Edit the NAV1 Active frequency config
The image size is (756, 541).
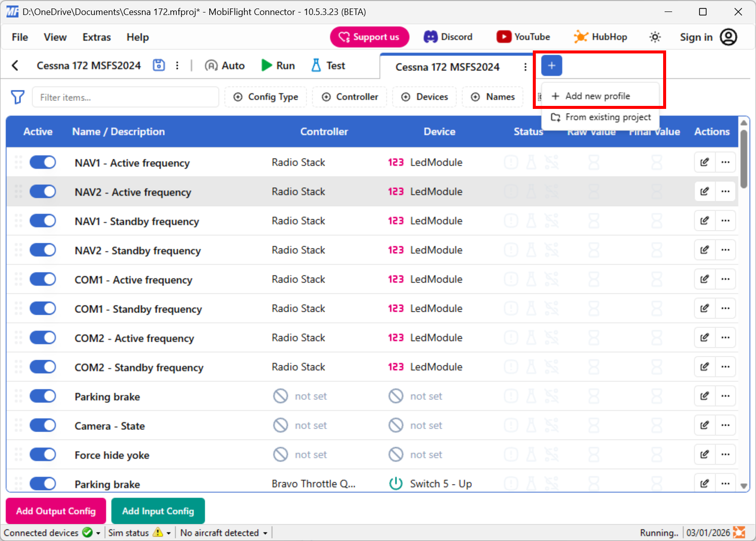coord(704,162)
